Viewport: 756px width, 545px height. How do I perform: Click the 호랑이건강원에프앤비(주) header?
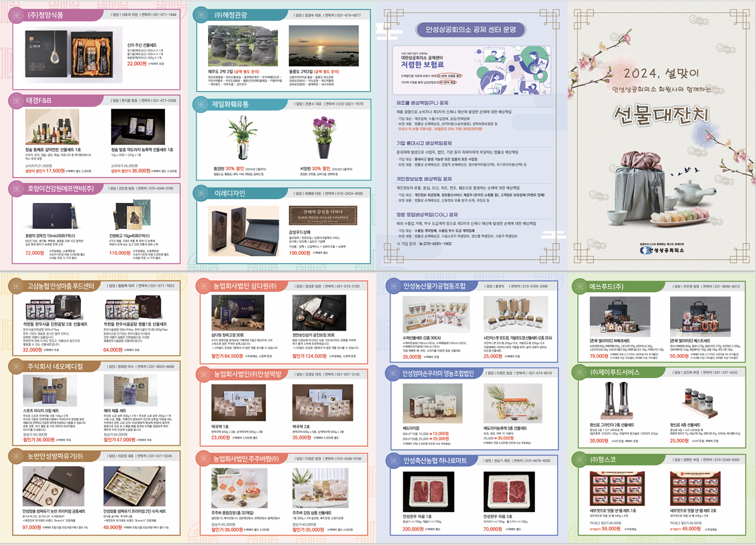[60, 188]
